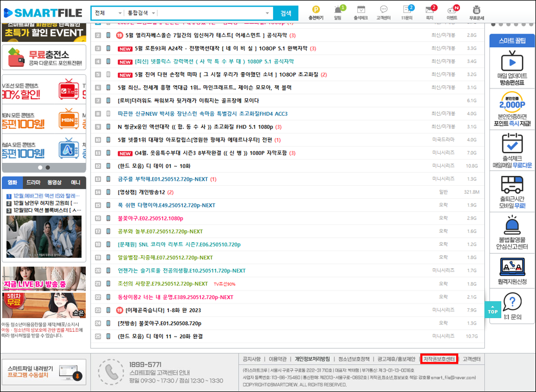
Task: Open the 1:1문의 icon in header
Action: tap(407, 10)
